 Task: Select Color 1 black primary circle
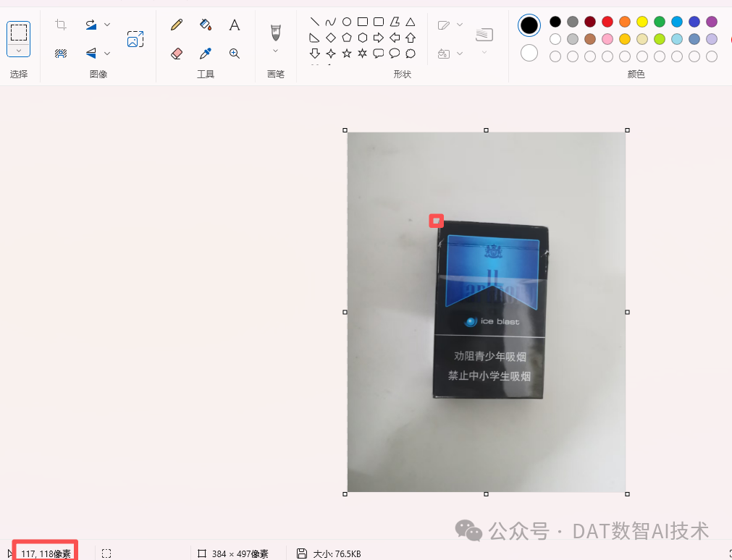click(529, 25)
